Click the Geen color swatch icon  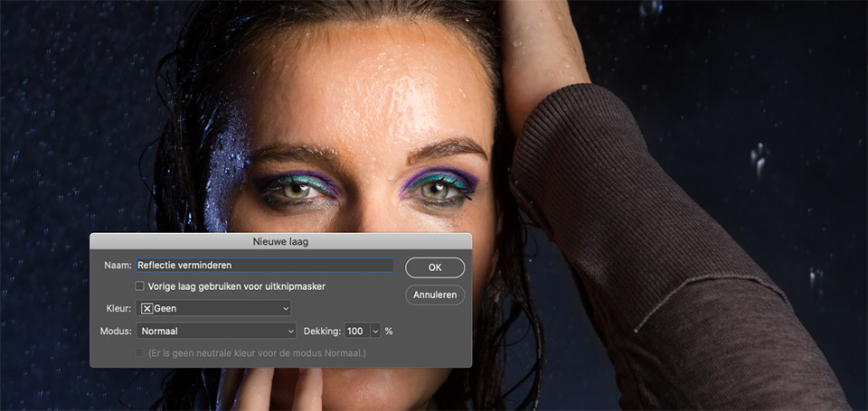pyautogui.click(x=147, y=309)
